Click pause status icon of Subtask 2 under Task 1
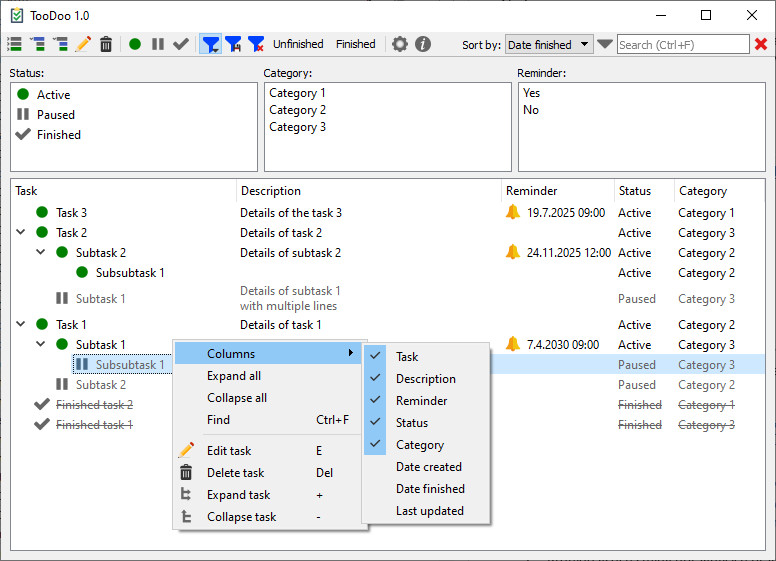Screen dimensions: 776x561 point(62,384)
